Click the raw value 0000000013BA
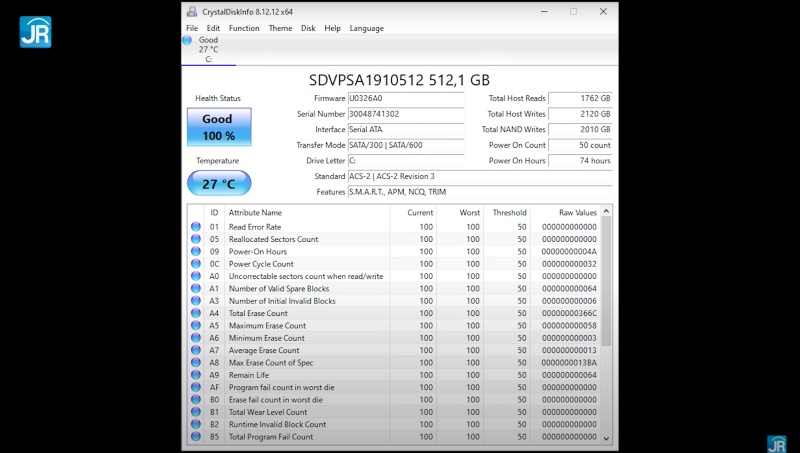The height and width of the screenshot is (453, 800). click(x=569, y=363)
